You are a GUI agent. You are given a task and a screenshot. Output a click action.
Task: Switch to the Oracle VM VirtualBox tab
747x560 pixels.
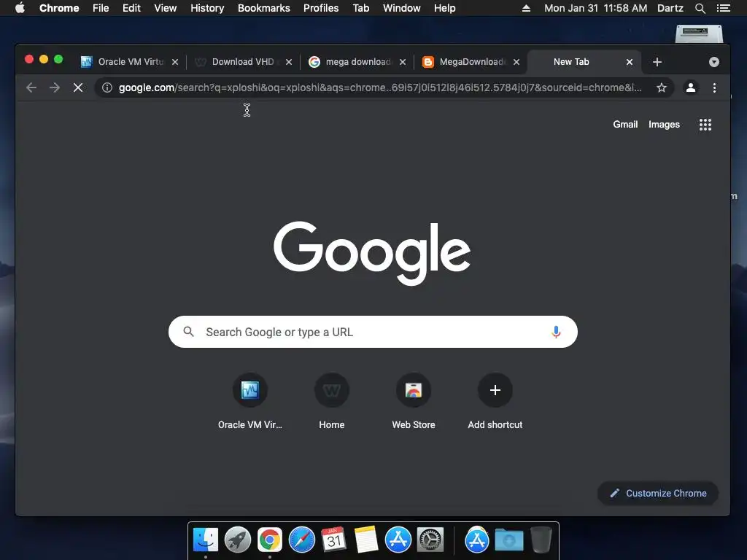[x=128, y=62]
